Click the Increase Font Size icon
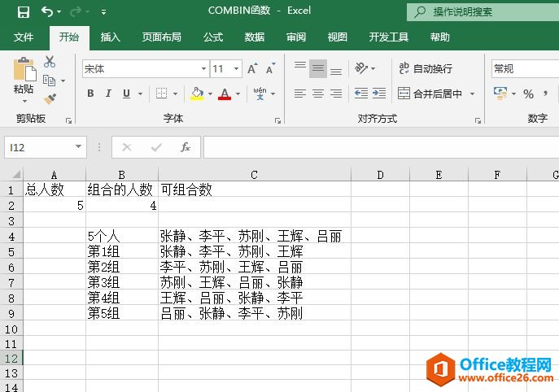The image size is (559, 392). coord(253,69)
